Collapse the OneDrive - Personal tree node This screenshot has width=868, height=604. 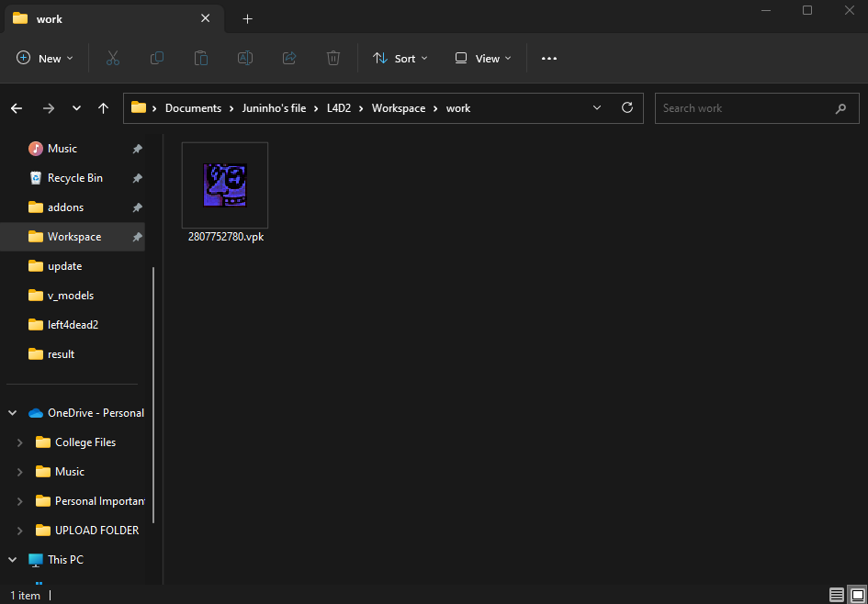(13, 413)
